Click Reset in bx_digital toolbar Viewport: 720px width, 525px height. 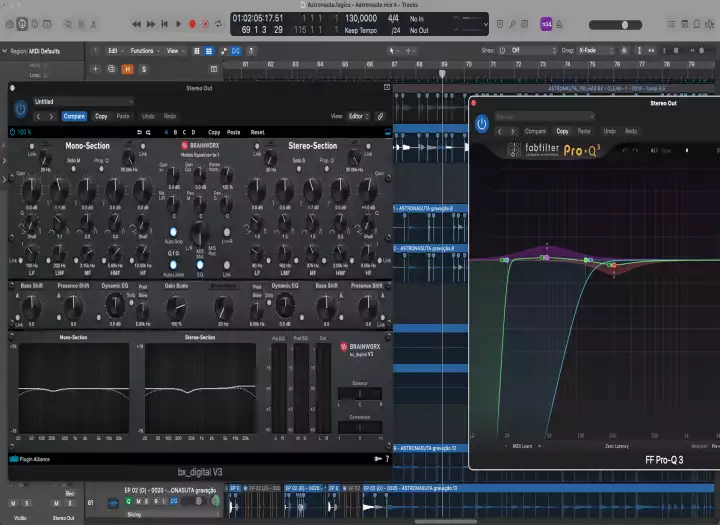click(258, 132)
